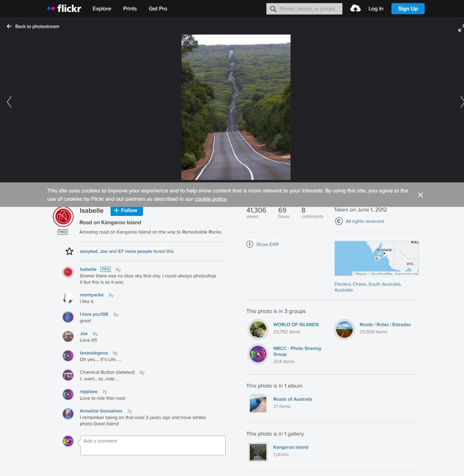This screenshot has height=476, width=464.
Task: Open Annelize Gonsalves' avatar
Action: tap(68, 414)
